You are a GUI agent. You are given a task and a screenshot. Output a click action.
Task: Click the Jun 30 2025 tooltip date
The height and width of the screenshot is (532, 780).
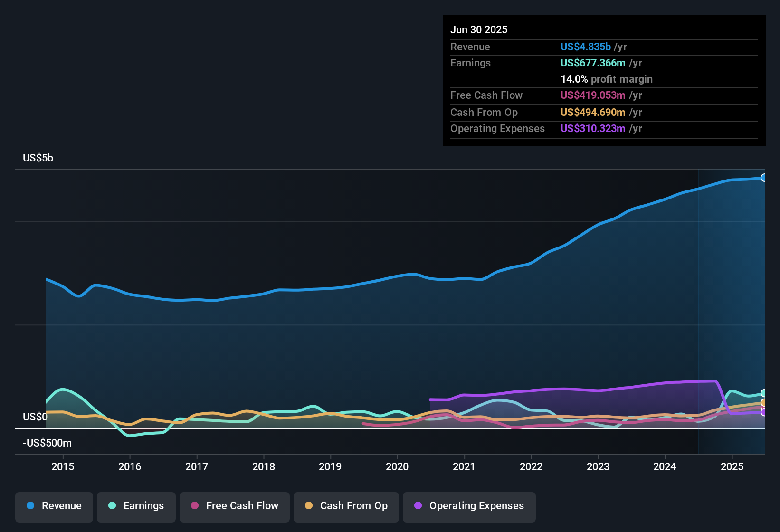click(x=479, y=30)
